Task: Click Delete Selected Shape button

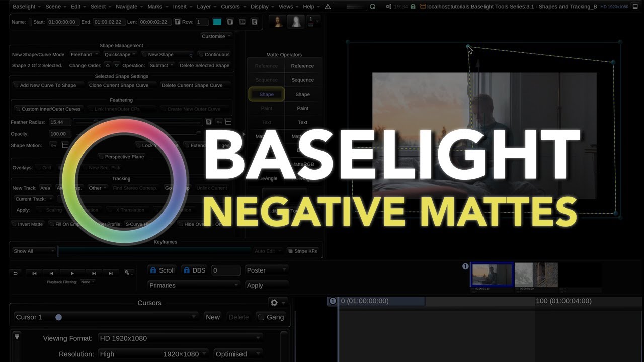Action: pyautogui.click(x=204, y=65)
